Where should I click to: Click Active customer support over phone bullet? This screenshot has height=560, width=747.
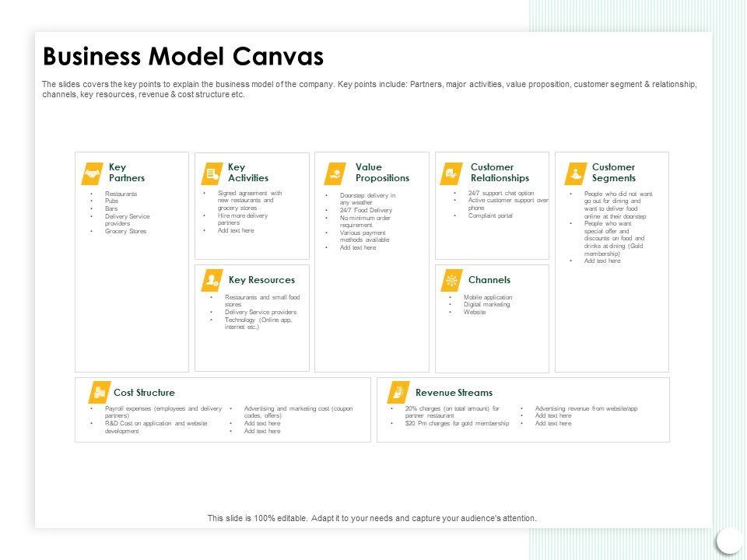tap(508, 205)
